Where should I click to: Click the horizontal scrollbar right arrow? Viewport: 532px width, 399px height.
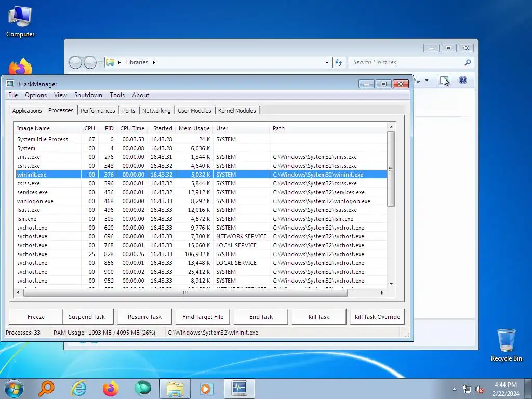pos(382,292)
